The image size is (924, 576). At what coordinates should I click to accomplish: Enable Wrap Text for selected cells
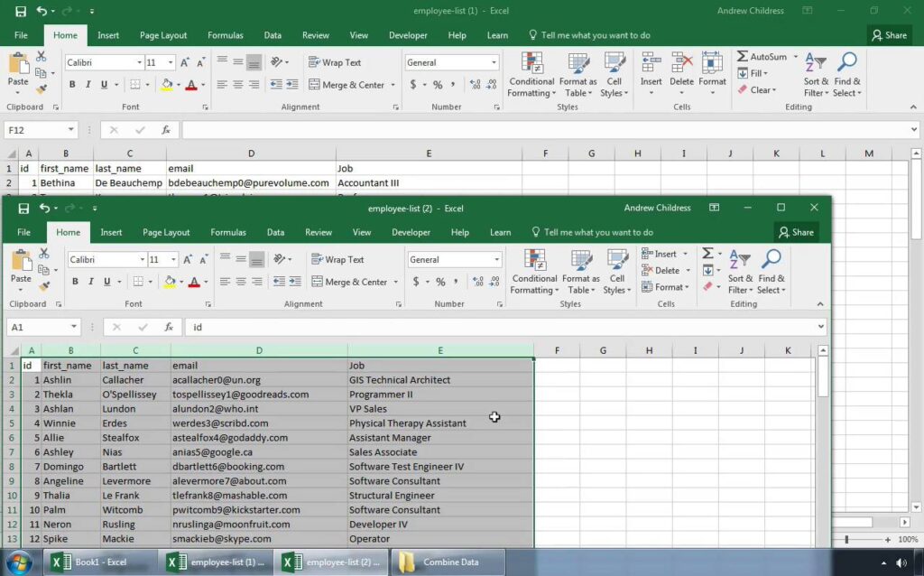[x=338, y=259]
